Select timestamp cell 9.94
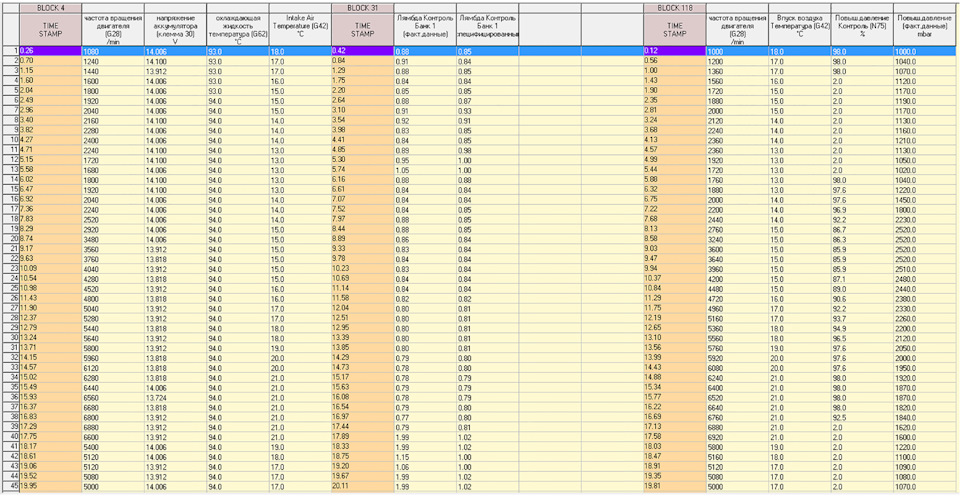 (x=675, y=268)
